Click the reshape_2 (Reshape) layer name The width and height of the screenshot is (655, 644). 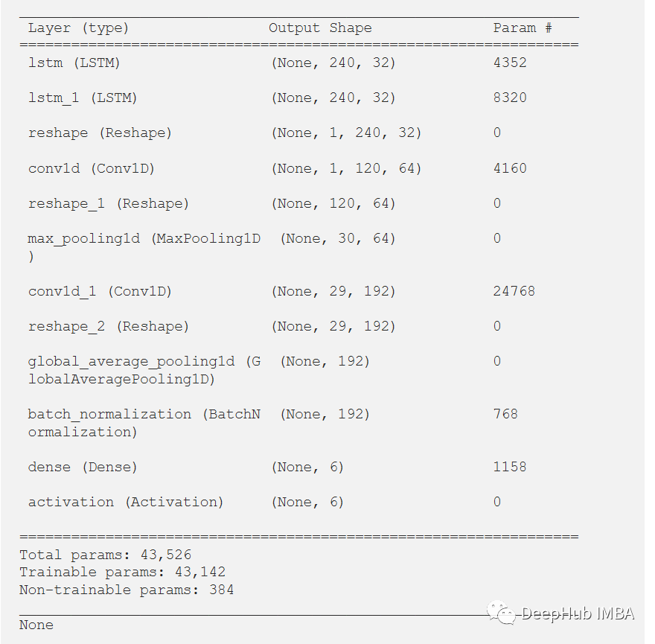109,326
